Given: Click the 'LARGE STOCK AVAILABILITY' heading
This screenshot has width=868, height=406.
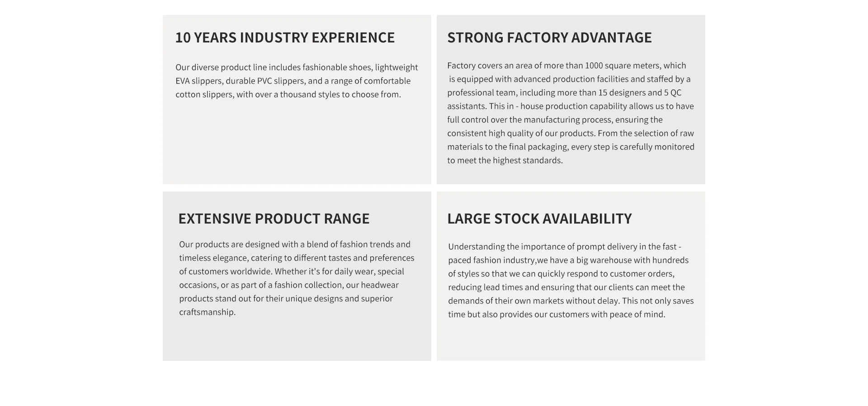Looking at the screenshot, I should click(x=539, y=219).
